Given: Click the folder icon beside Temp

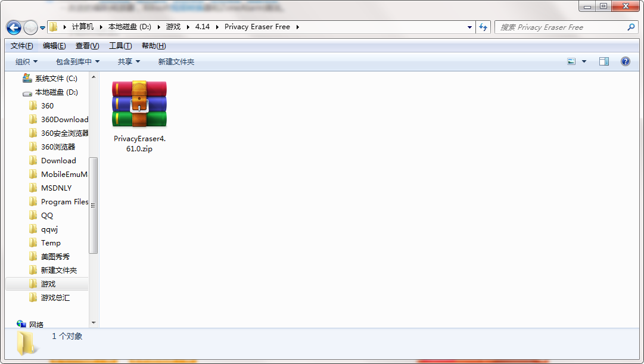Looking at the screenshot, I should tap(33, 243).
